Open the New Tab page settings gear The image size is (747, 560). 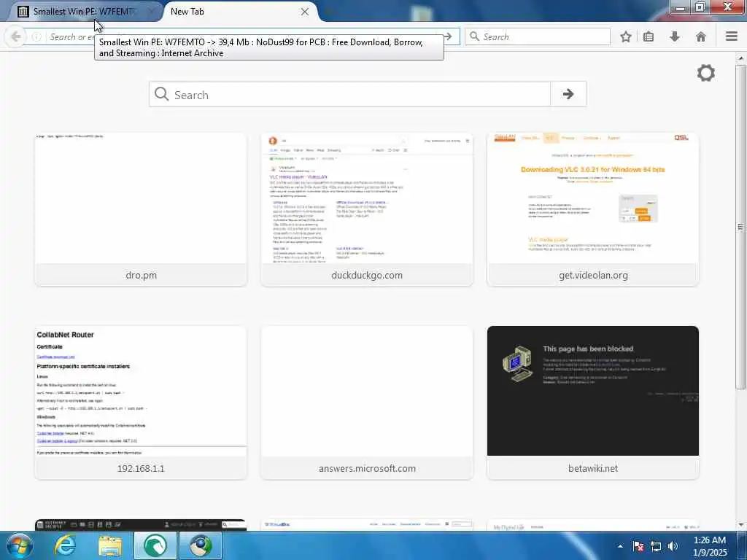tap(705, 73)
